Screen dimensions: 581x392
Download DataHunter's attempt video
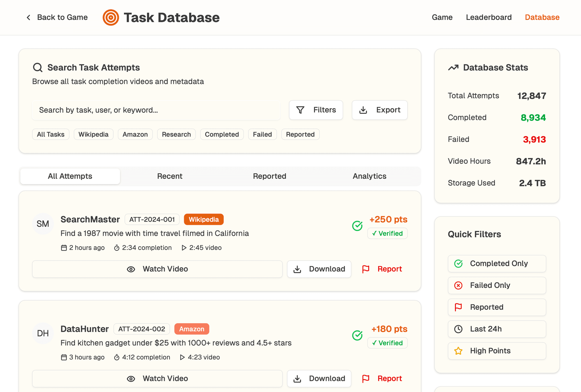(319, 379)
